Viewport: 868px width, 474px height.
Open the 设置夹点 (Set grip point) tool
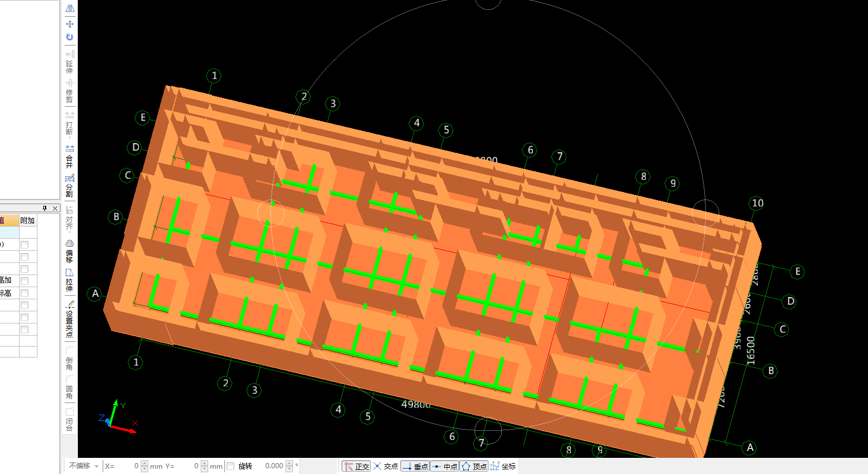70,319
